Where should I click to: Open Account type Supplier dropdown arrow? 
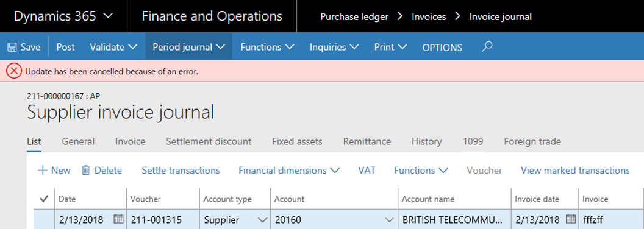(262, 220)
